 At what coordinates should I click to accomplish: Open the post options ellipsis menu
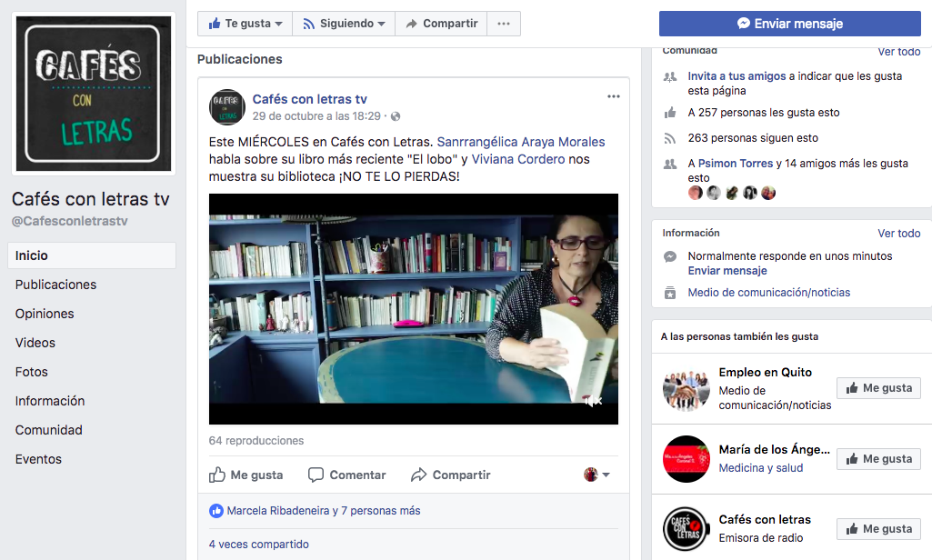[614, 96]
